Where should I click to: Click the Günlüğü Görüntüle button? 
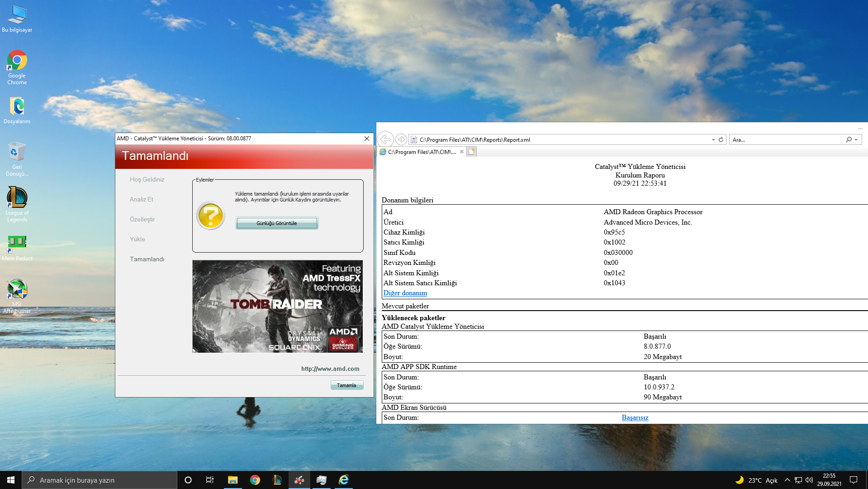(x=276, y=223)
